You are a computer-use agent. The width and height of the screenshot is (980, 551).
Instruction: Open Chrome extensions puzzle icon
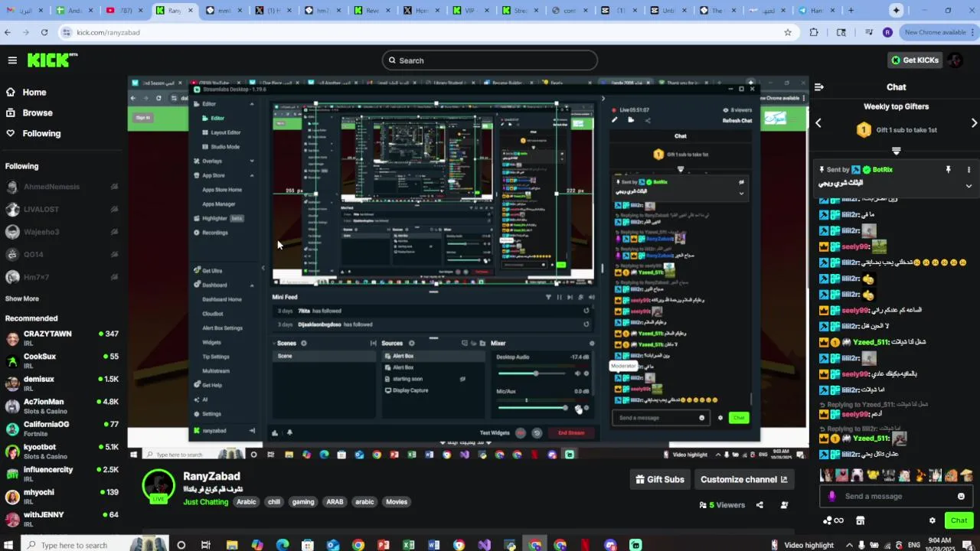click(x=814, y=32)
